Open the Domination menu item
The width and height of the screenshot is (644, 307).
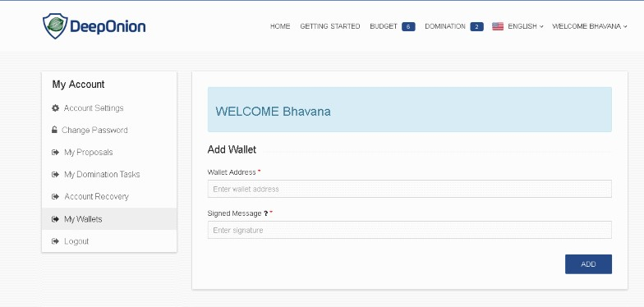tap(445, 26)
